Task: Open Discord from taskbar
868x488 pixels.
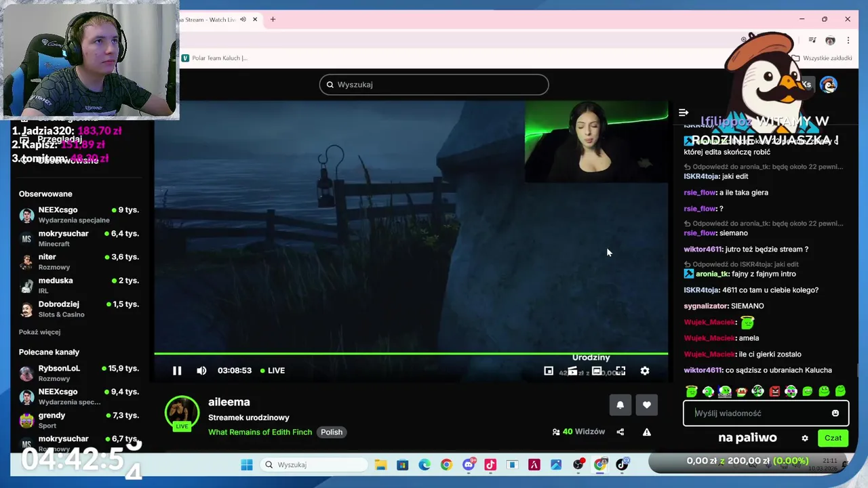Action: tap(469, 465)
